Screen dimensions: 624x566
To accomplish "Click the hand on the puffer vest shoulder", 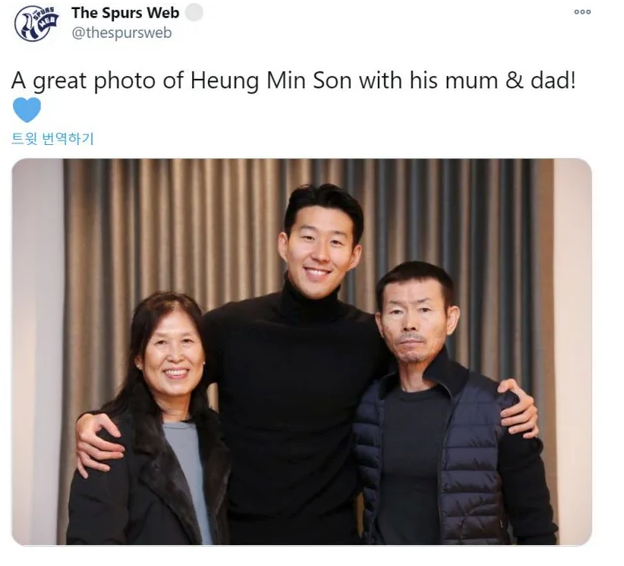I will click(x=519, y=408).
